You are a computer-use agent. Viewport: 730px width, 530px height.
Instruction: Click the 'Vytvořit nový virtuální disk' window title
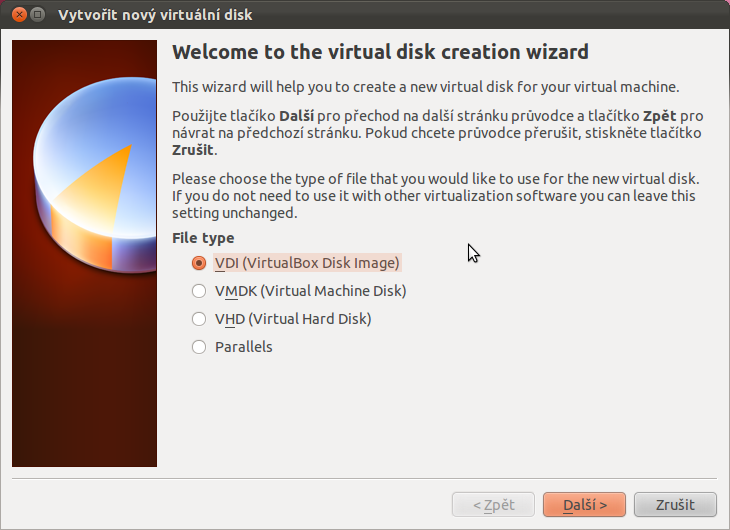[155, 15]
